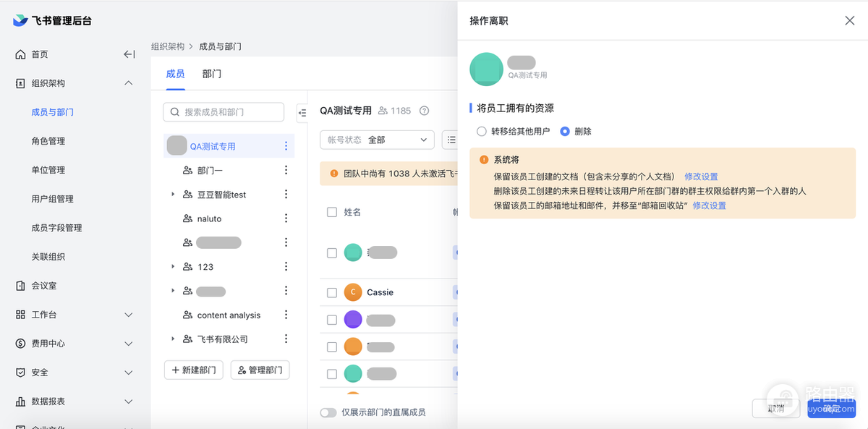868x429 pixels.
Task: Click the 工作台 grid icon
Action: pyautogui.click(x=20, y=315)
